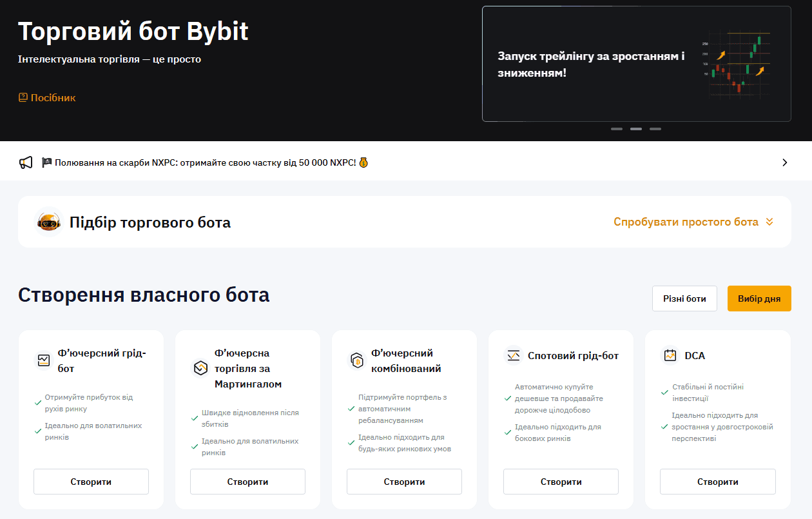Click the Спотовий грід-бот card title

click(x=573, y=356)
